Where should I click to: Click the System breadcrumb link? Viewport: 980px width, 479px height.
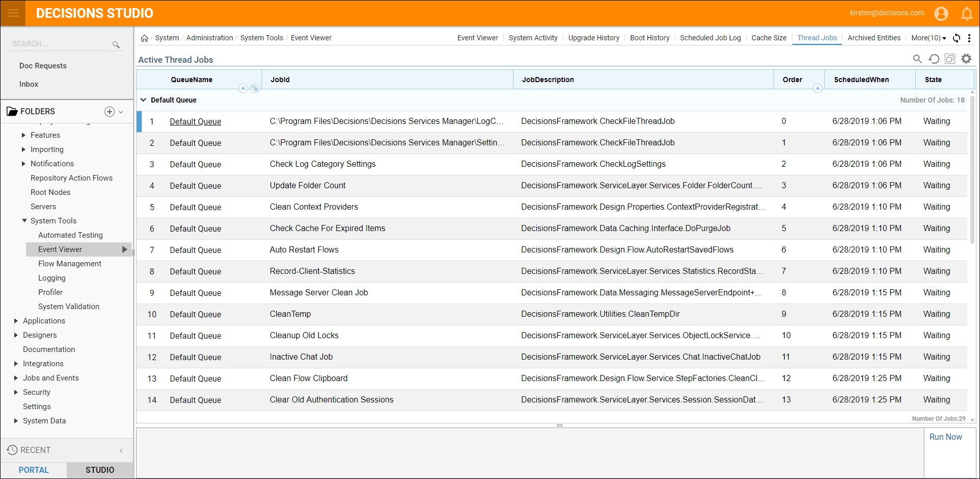tap(167, 38)
